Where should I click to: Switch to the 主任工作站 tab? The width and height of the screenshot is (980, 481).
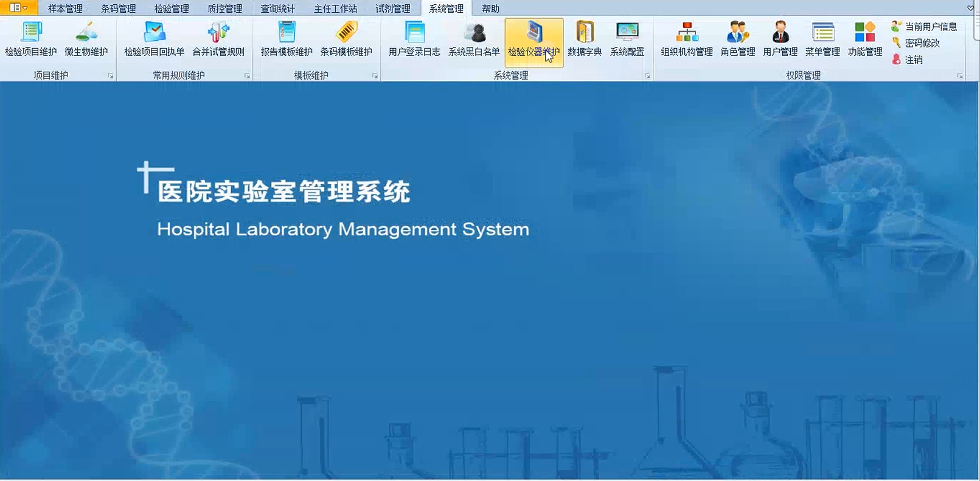coord(336,9)
